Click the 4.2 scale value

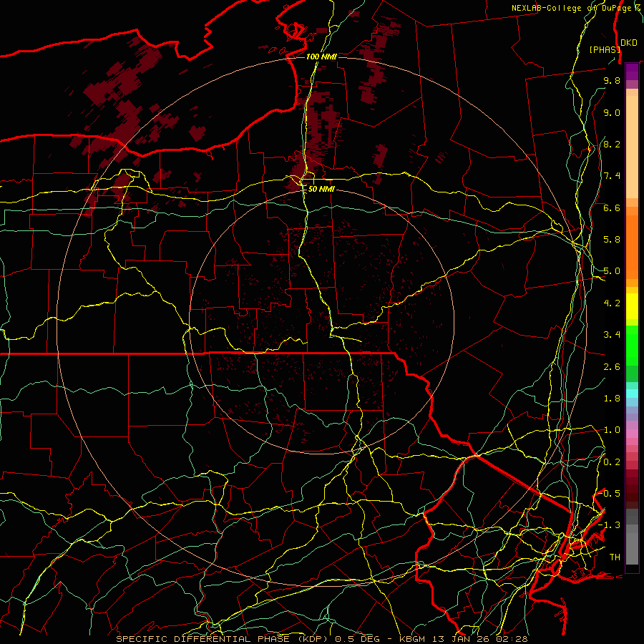coord(612,303)
